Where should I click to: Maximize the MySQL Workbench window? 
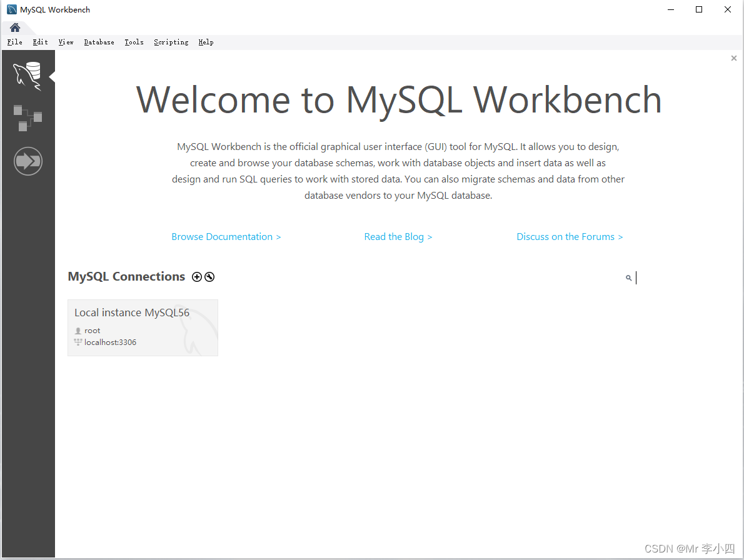click(699, 9)
